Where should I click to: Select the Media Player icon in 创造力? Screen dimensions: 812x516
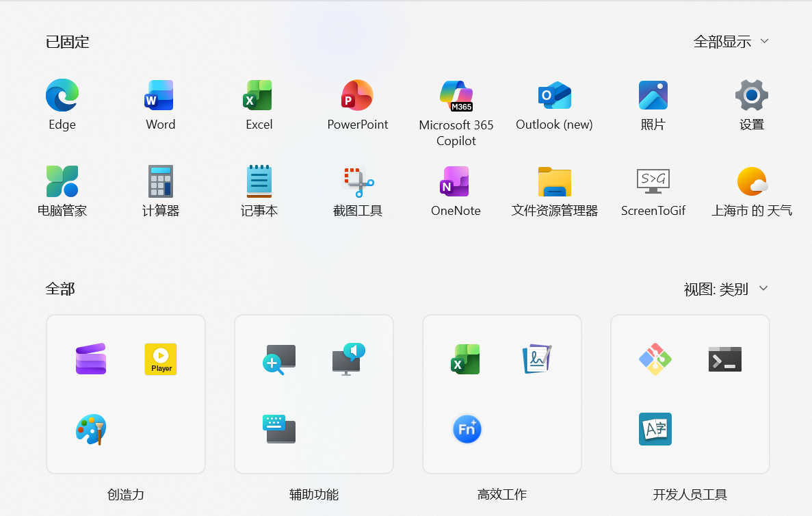[160, 359]
